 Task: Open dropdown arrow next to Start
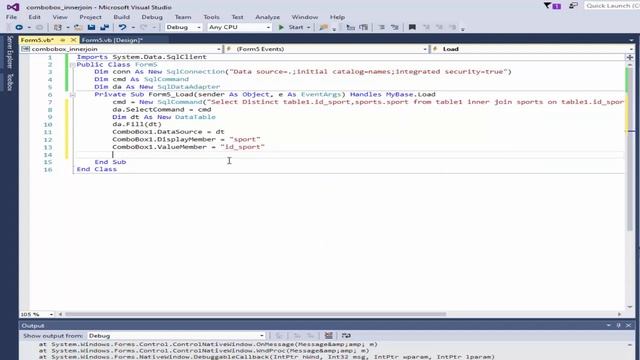click(x=309, y=28)
